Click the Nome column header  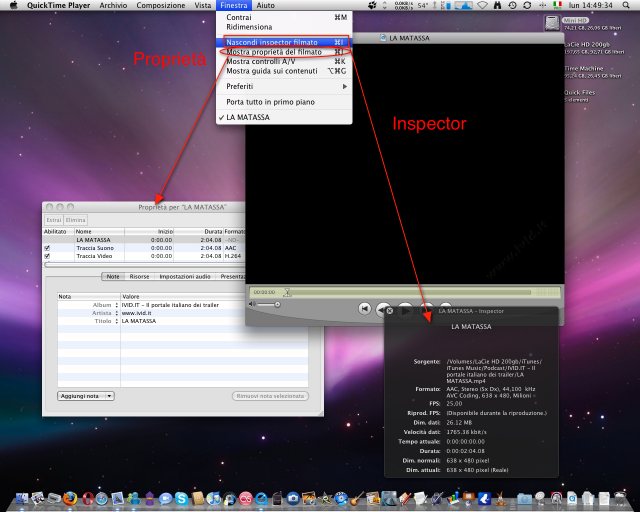pyautogui.click(x=100, y=232)
